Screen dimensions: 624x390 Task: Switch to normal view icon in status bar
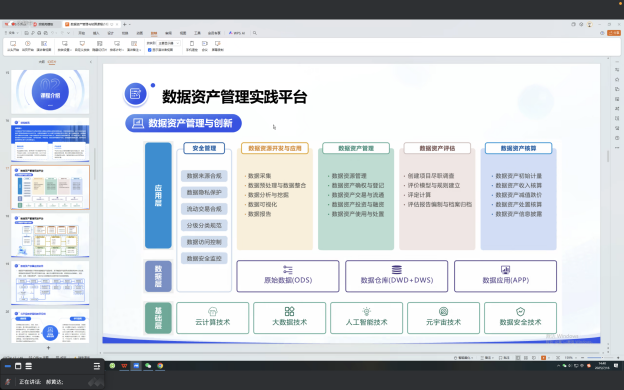pyautogui.click(x=518, y=358)
